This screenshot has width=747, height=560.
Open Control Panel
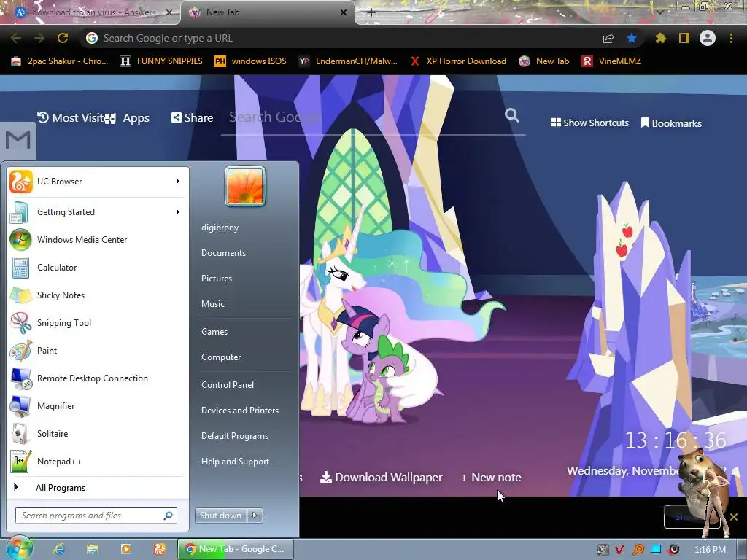point(228,385)
